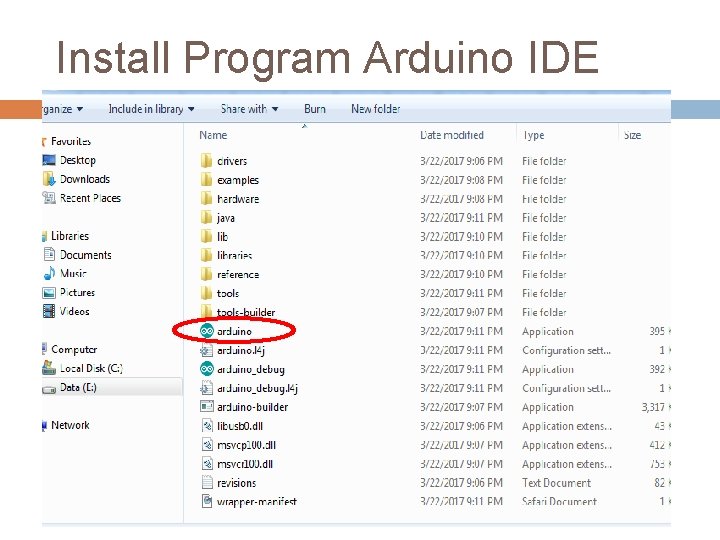Screen dimensions: 720x540
Task: Open the Pictures library icon
Action: point(49,292)
